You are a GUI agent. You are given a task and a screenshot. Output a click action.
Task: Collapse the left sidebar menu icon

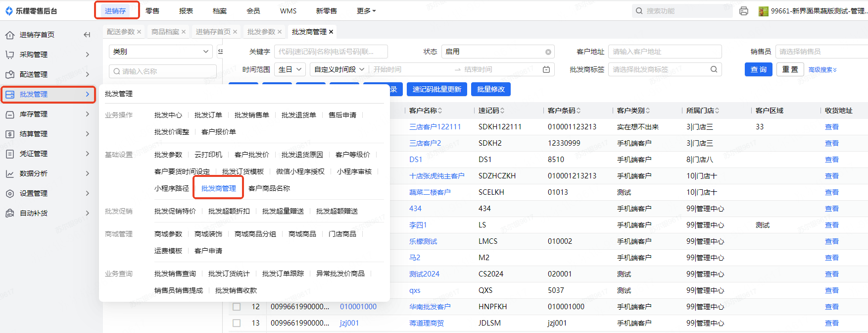click(87, 35)
